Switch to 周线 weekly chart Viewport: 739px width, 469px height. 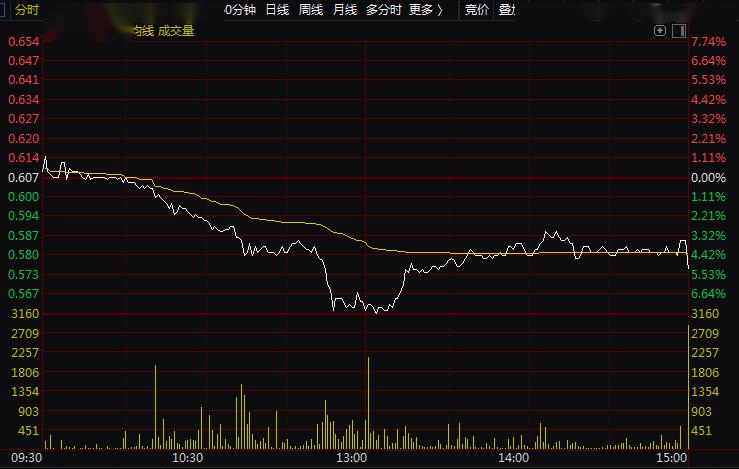pos(310,10)
